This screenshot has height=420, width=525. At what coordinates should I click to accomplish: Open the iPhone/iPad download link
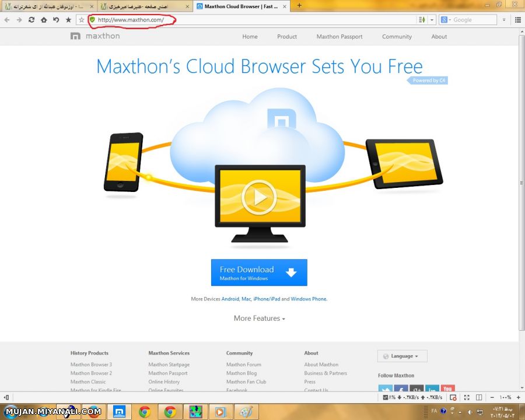click(267, 299)
